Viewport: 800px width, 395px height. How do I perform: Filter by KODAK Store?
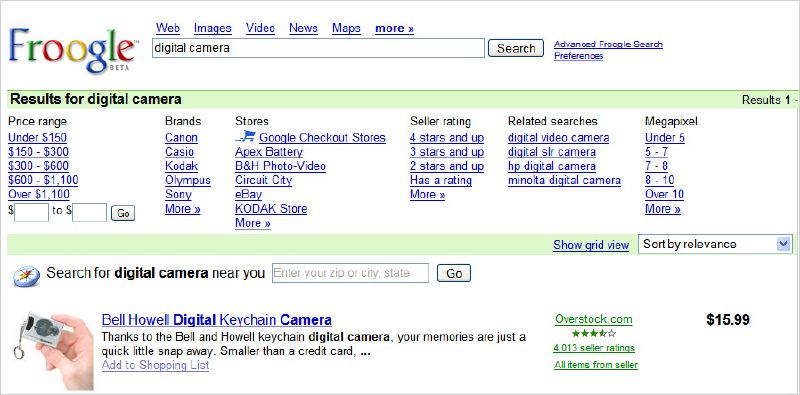tap(271, 209)
